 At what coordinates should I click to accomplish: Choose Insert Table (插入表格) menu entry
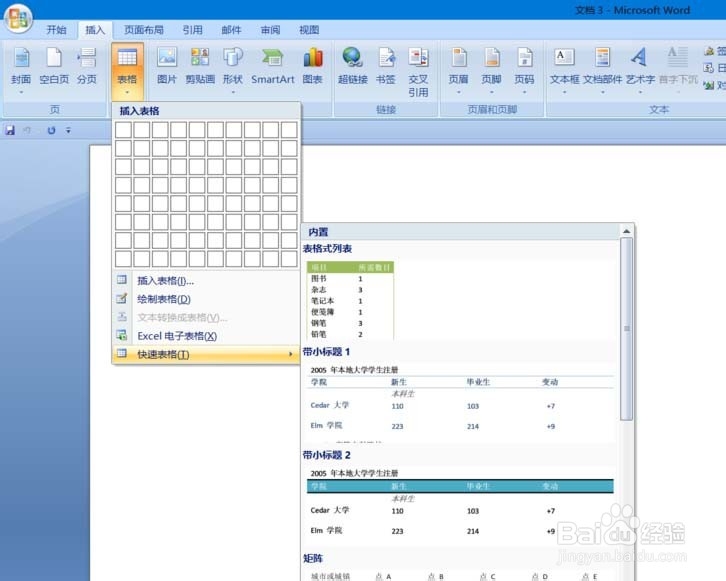point(206,281)
